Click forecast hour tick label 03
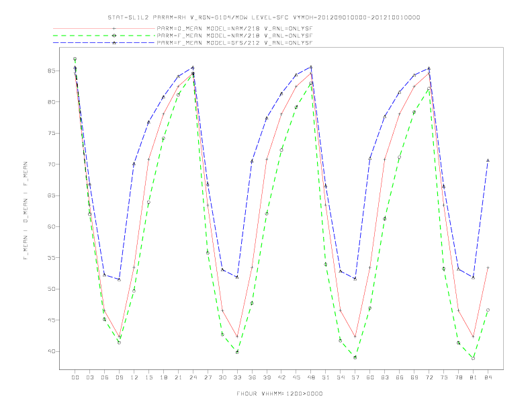Image resolution: width=532 pixels, height=411 pixels. [x=90, y=377]
